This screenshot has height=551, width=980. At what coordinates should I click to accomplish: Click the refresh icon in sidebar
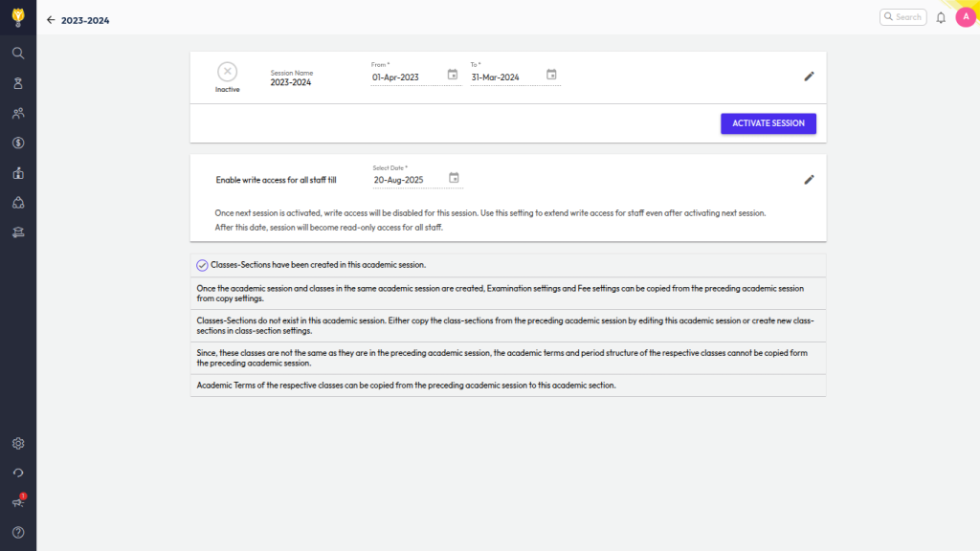coord(18,473)
